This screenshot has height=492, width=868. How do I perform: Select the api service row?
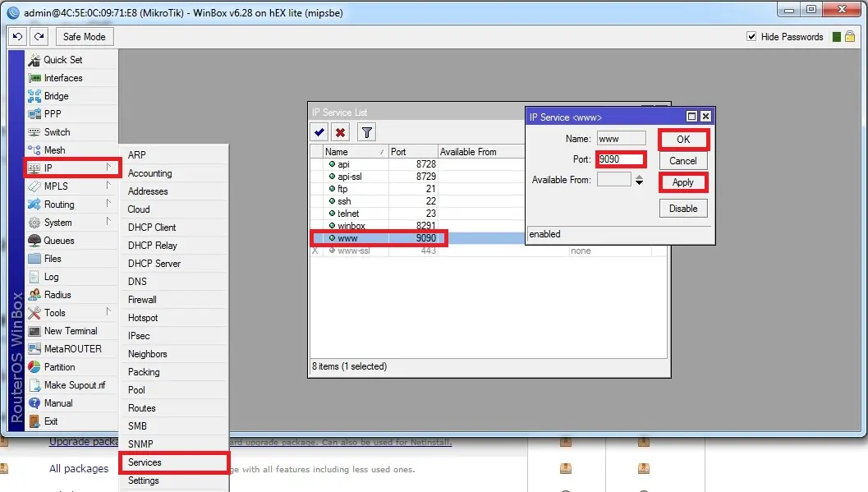(x=417, y=164)
